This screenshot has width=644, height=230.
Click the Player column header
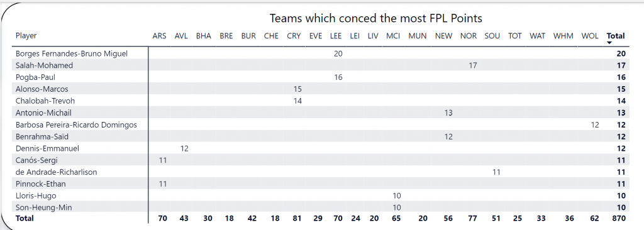pos(26,36)
